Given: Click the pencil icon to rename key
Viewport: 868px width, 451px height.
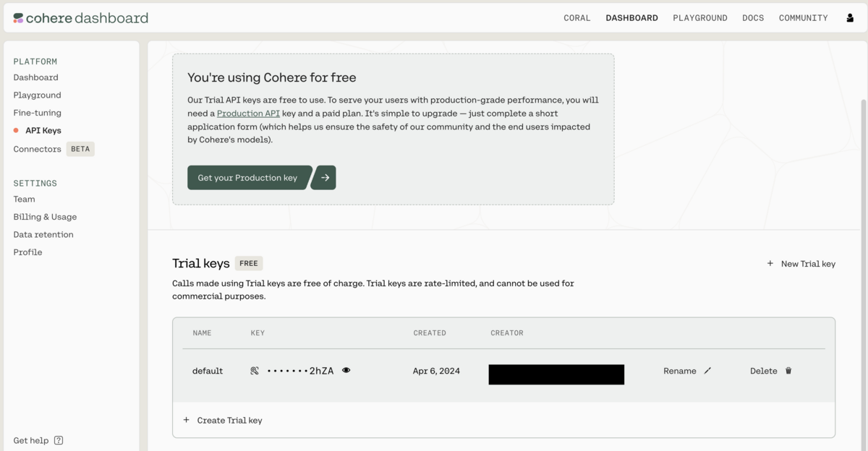Looking at the screenshot, I should pyautogui.click(x=707, y=371).
